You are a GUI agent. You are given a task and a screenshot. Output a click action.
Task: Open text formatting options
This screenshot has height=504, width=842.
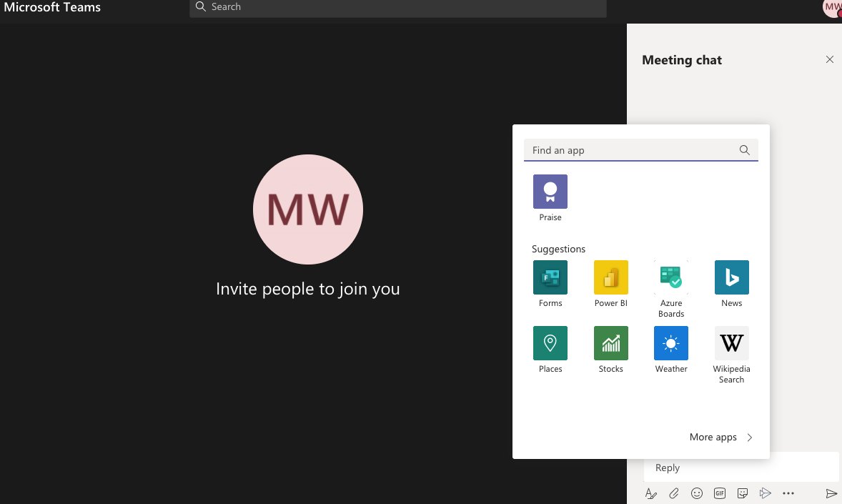tap(650, 493)
